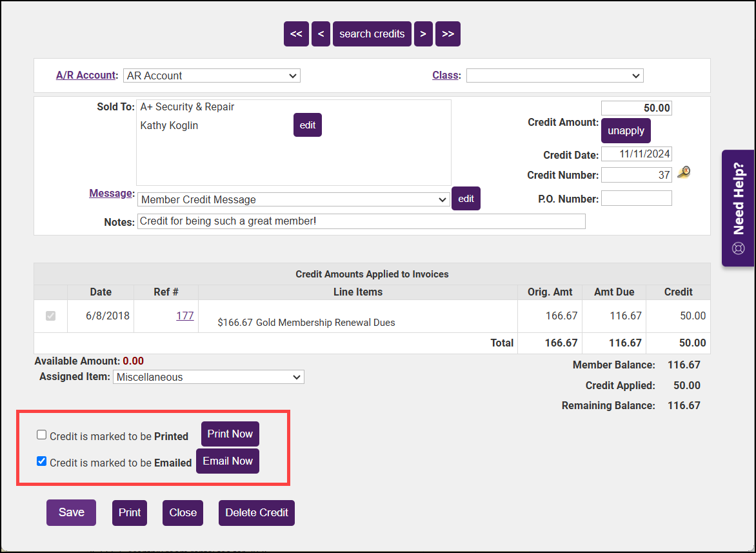Open invoice reference 177 link

tap(185, 316)
